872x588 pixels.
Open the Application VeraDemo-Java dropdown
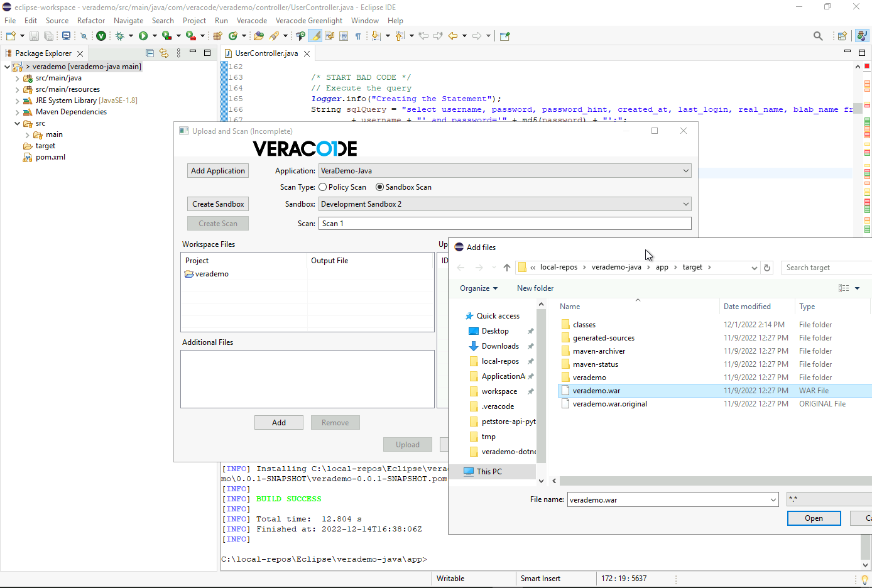pyautogui.click(x=685, y=171)
